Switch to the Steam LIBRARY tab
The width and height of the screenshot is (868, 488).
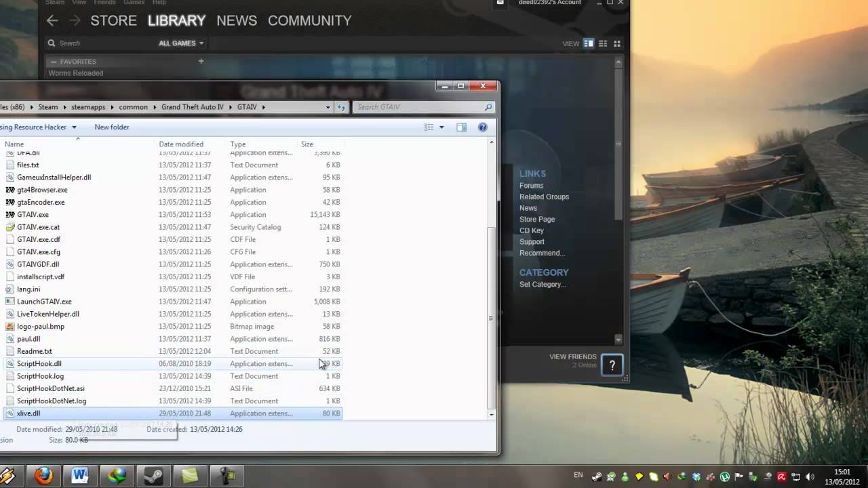click(x=176, y=20)
